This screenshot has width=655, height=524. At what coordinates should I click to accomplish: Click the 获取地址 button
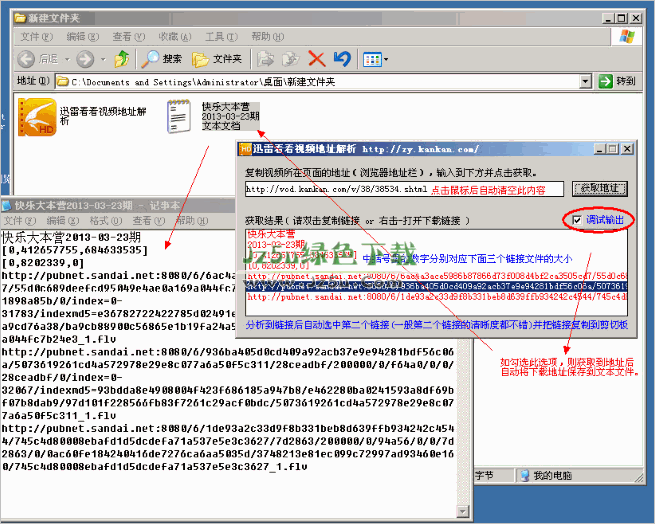(x=599, y=189)
